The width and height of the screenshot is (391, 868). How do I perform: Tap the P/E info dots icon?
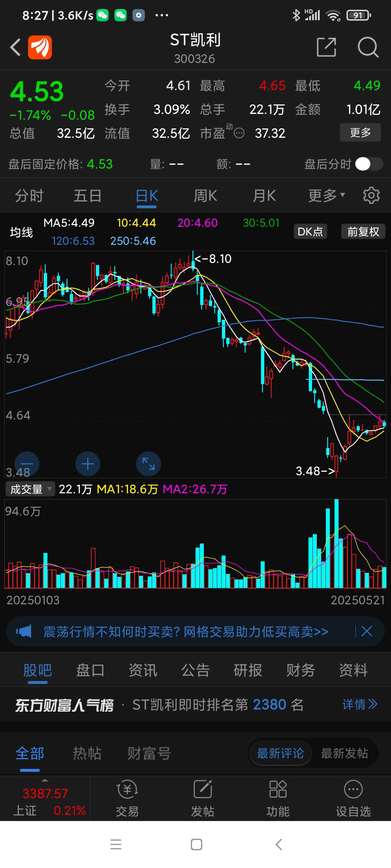[239, 133]
